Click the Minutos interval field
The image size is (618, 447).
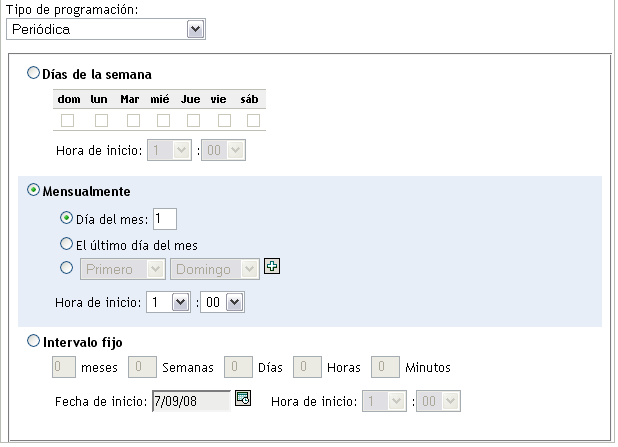(x=384, y=367)
